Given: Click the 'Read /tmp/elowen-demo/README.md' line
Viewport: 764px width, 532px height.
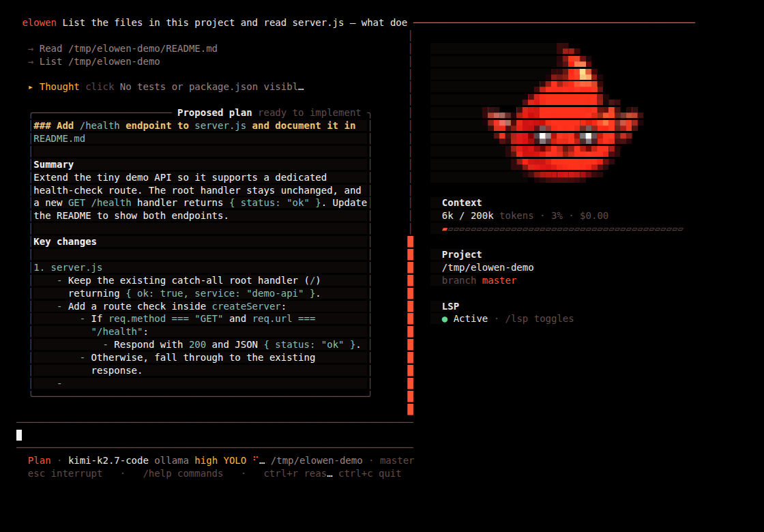Looking at the screenshot, I should click(123, 48).
